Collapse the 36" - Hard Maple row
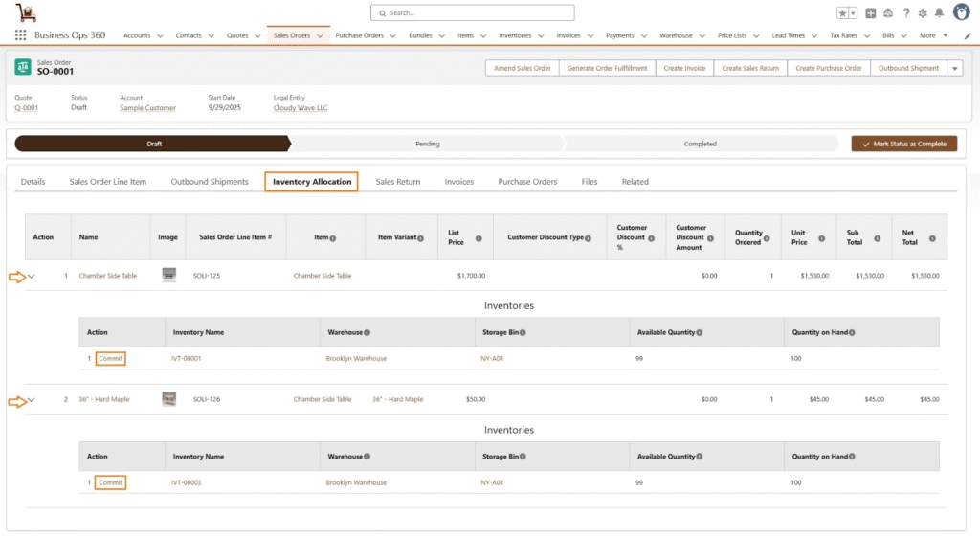The height and width of the screenshot is (537, 980). tap(32, 399)
